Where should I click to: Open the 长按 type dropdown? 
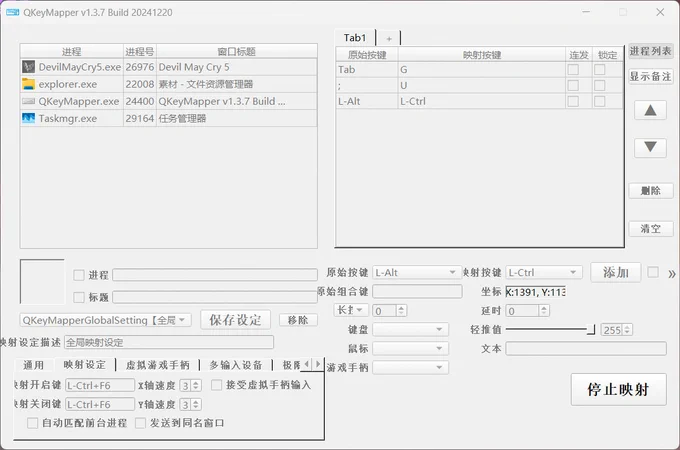click(x=351, y=310)
